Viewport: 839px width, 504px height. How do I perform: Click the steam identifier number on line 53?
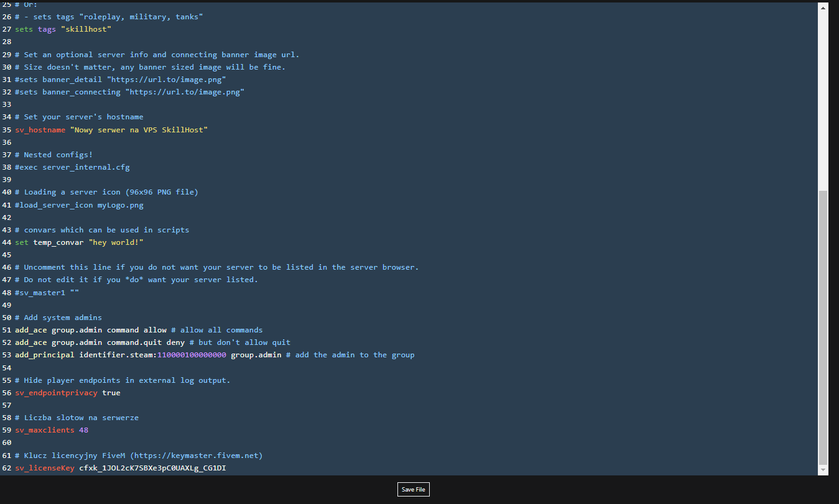tap(192, 355)
